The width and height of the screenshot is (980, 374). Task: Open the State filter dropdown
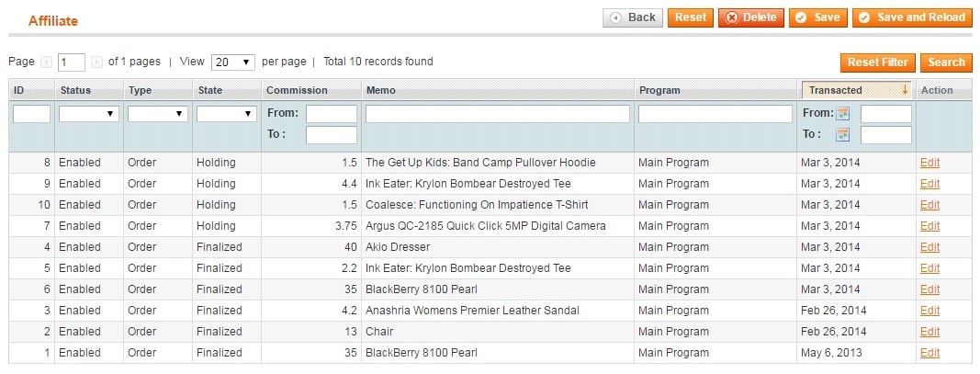point(226,114)
